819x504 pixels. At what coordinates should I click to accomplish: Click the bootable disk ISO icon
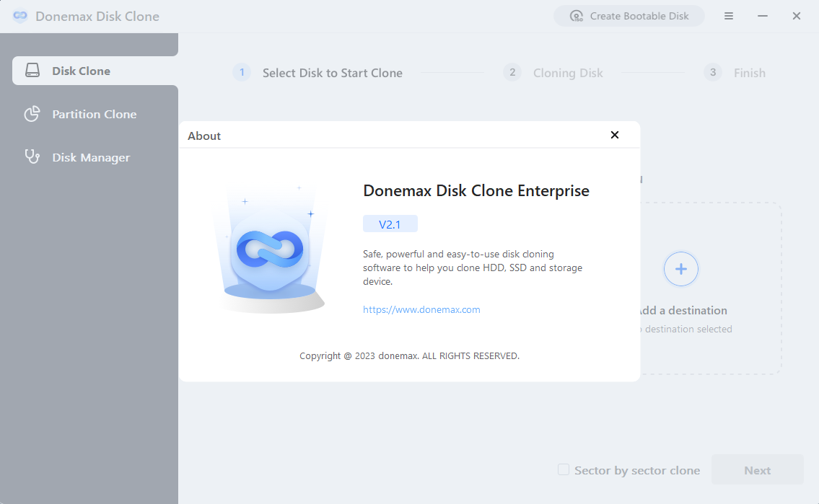(576, 16)
